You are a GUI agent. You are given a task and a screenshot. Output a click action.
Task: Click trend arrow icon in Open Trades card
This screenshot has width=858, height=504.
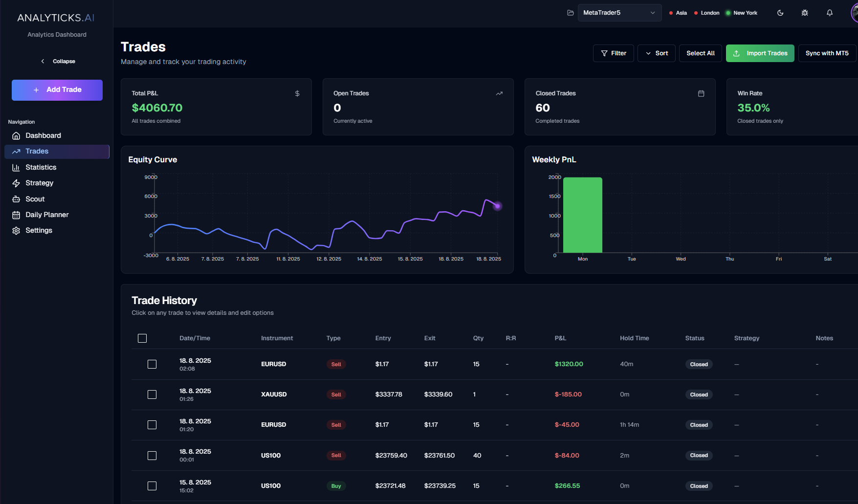click(x=499, y=93)
